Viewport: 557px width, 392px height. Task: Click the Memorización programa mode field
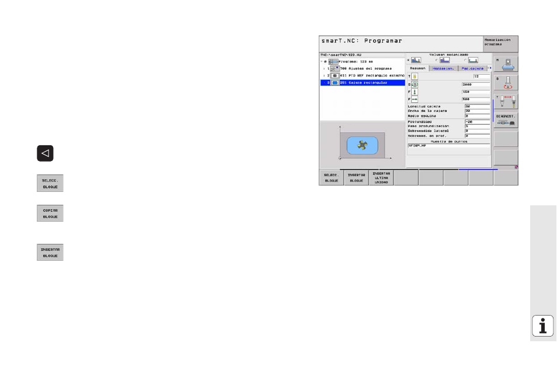(x=500, y=44)
